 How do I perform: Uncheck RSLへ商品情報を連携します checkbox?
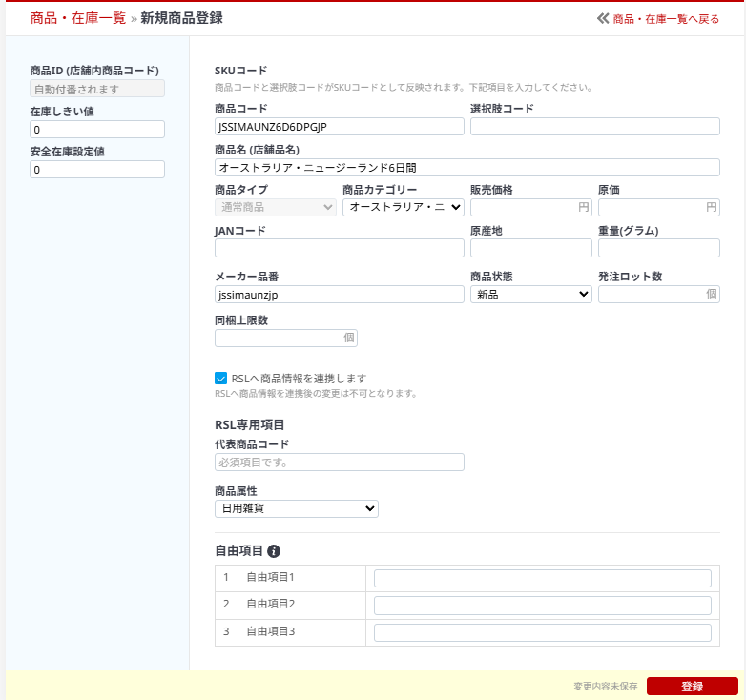point(221,379)
